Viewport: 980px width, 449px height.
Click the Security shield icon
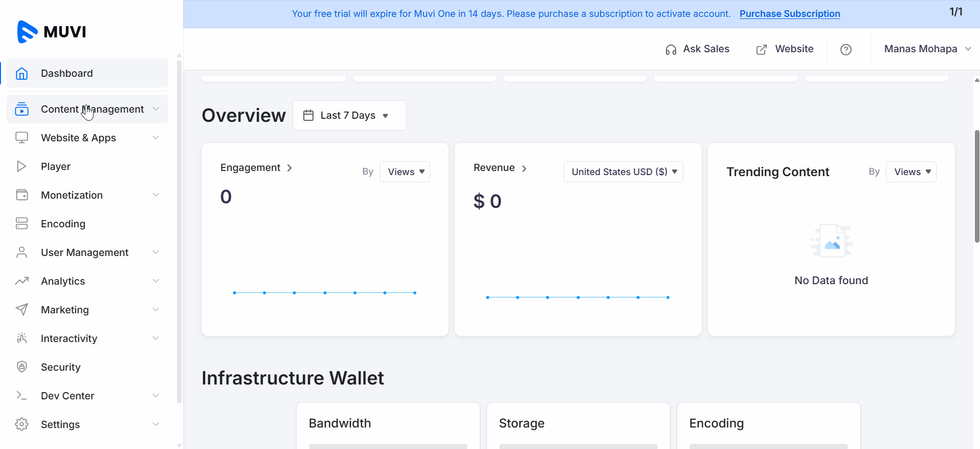(x=21, y=367)
